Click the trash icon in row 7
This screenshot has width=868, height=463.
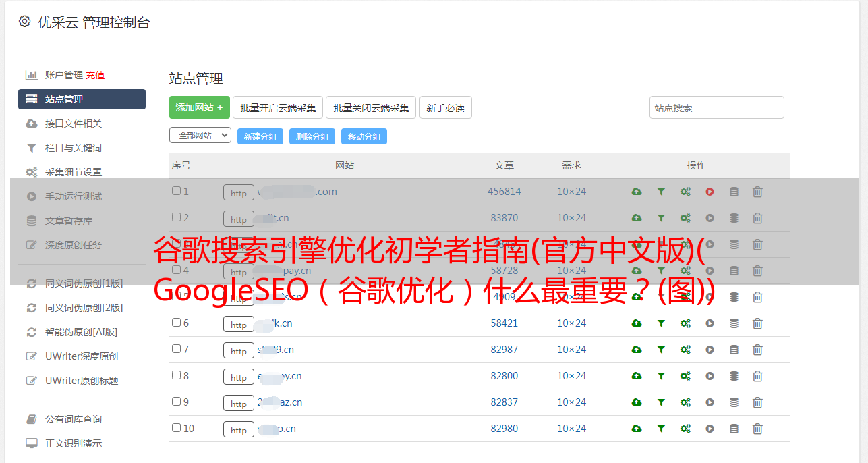(x=757, y=350)
